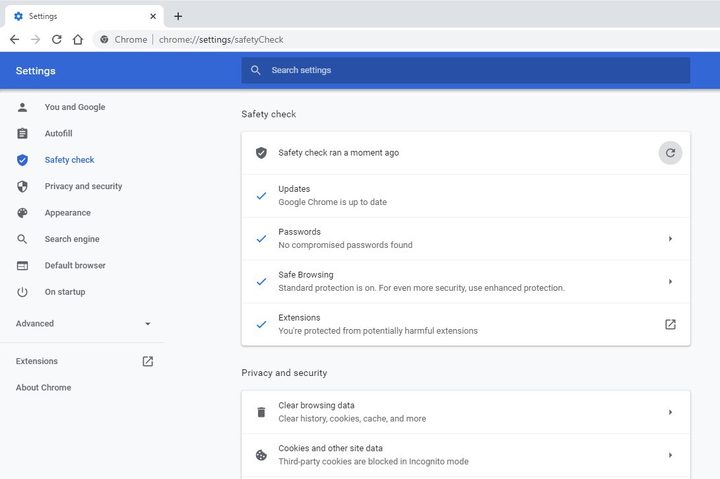Viewport: 720px width, 479px height.
Task: Click the power icon beside On startup
Action: (x=22, y=292)
